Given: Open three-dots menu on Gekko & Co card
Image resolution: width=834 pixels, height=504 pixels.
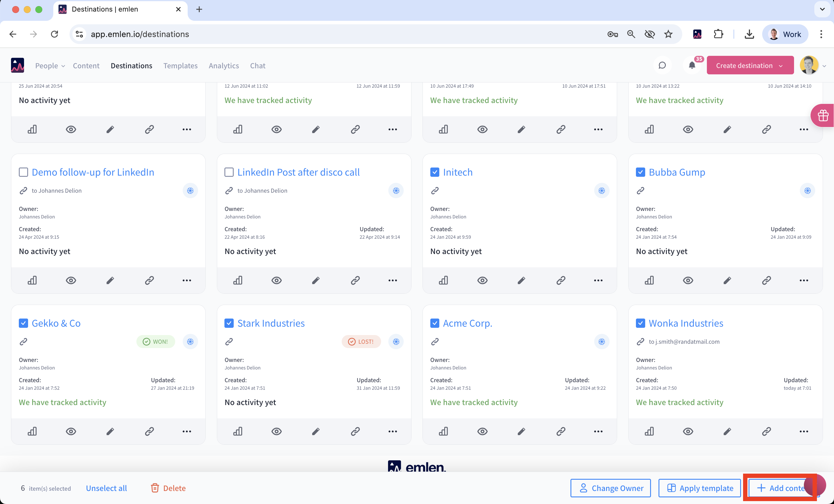Looking at the screenshot, I should coord(187,431).
